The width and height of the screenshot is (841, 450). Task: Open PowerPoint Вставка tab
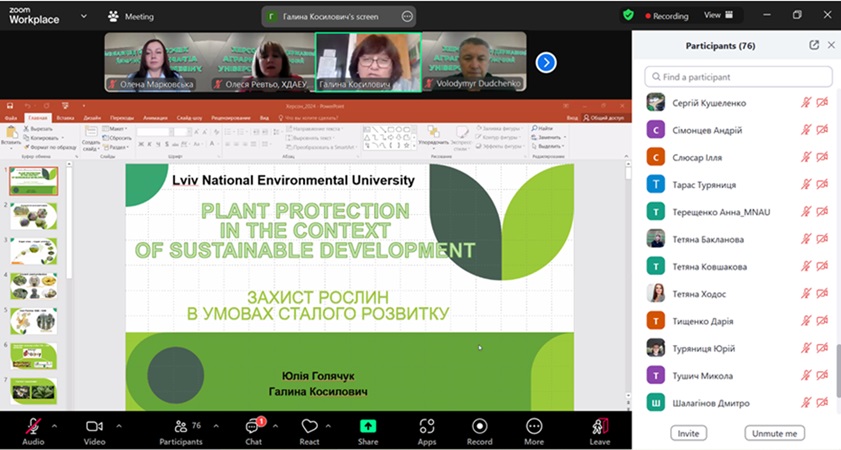coord(65,117)
